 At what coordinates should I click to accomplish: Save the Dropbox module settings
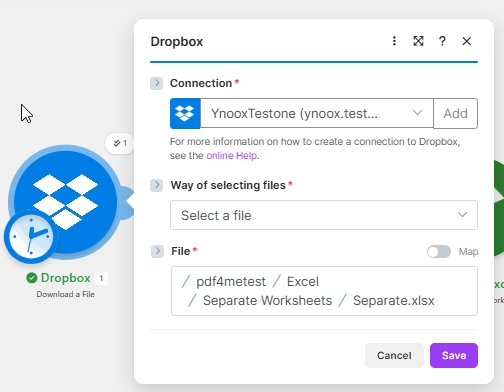click(x=454, y=355)
